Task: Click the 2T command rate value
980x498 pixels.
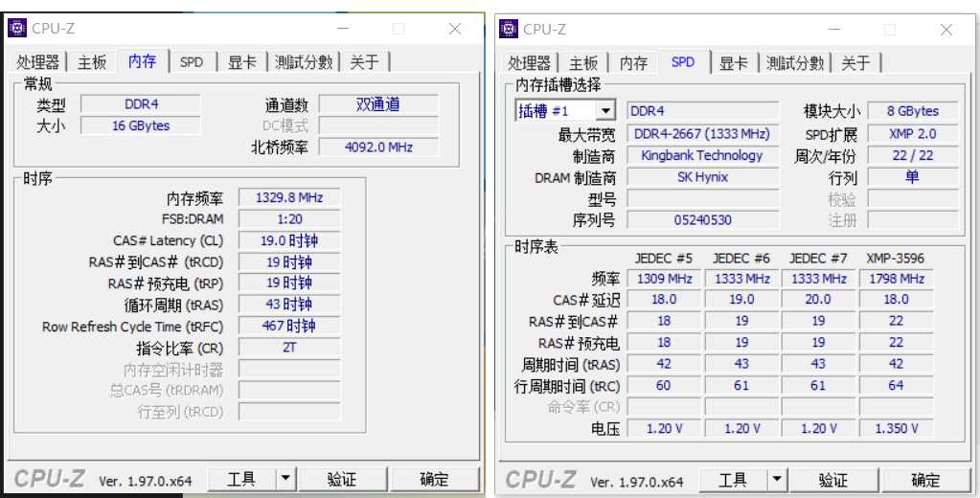Action: coord(289,348)
